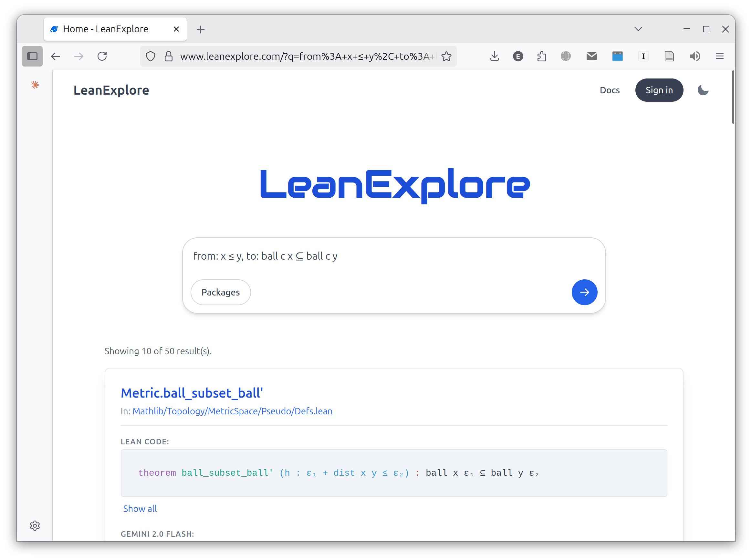The height and width of the screenshot is (560, 752).
Task: Open a new tab with plus button
Action: click(x=201, y=29)
